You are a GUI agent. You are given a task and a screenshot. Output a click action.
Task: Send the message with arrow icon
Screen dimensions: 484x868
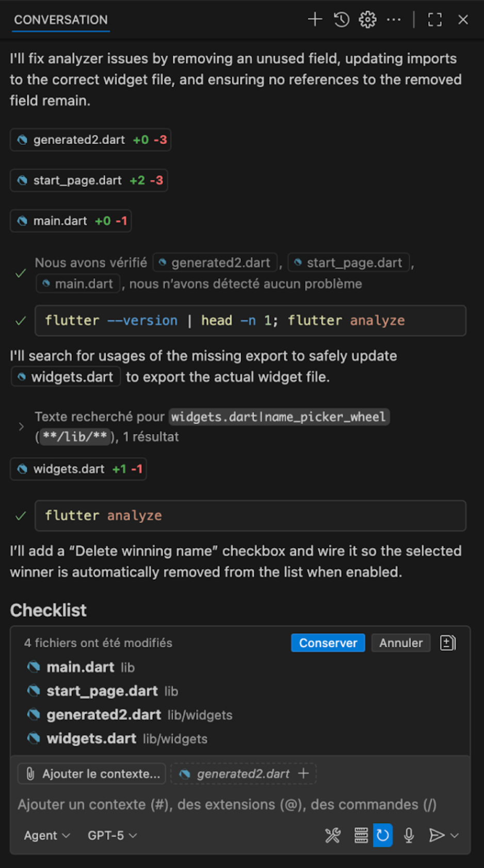(436, 835)
